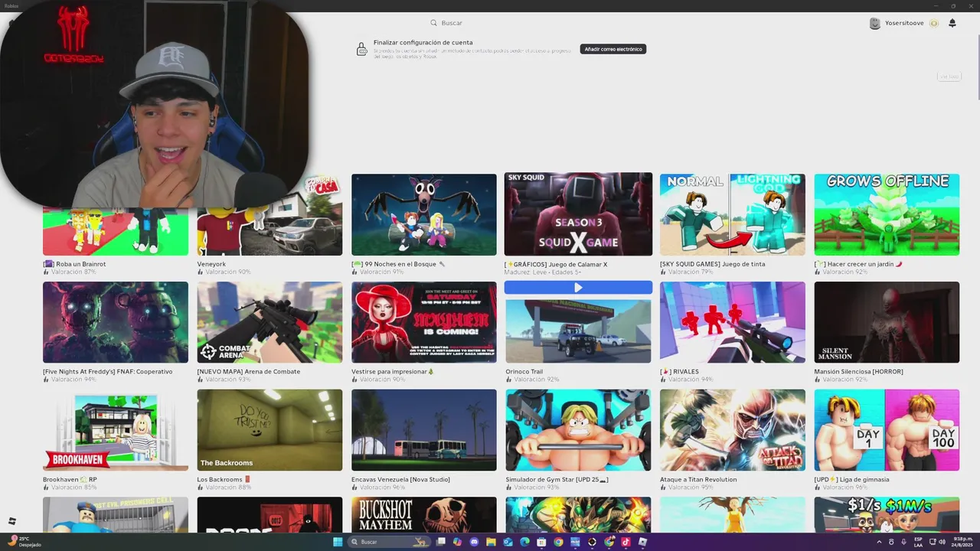Open the Windows Start menu
Viewport: 980px width, 551px height.
pos(338,542)
